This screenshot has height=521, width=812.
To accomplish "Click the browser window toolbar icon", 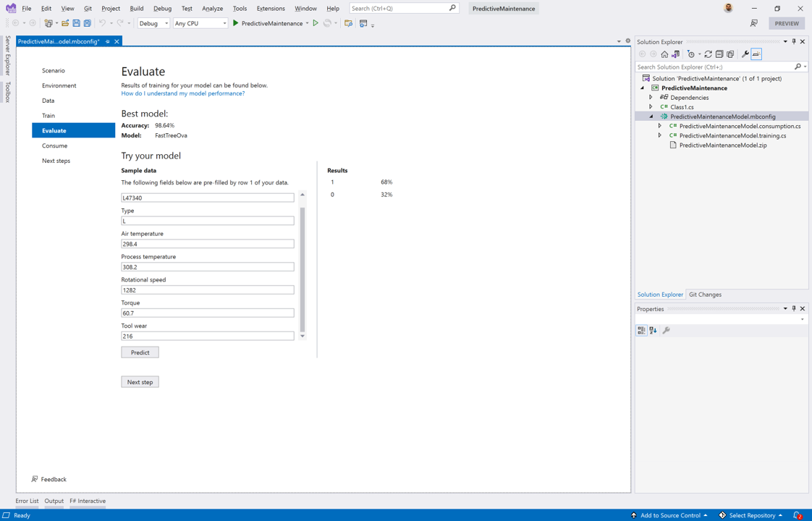I will [363, 23].
